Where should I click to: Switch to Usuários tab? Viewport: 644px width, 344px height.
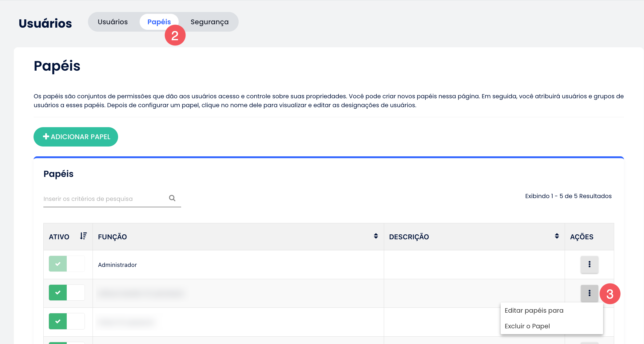tap(113, 22)
